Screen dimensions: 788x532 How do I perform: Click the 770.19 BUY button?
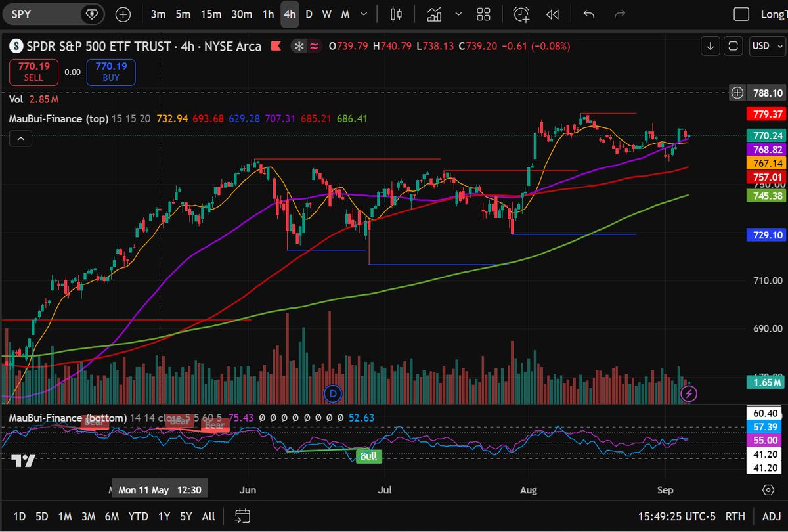point(111,72)
